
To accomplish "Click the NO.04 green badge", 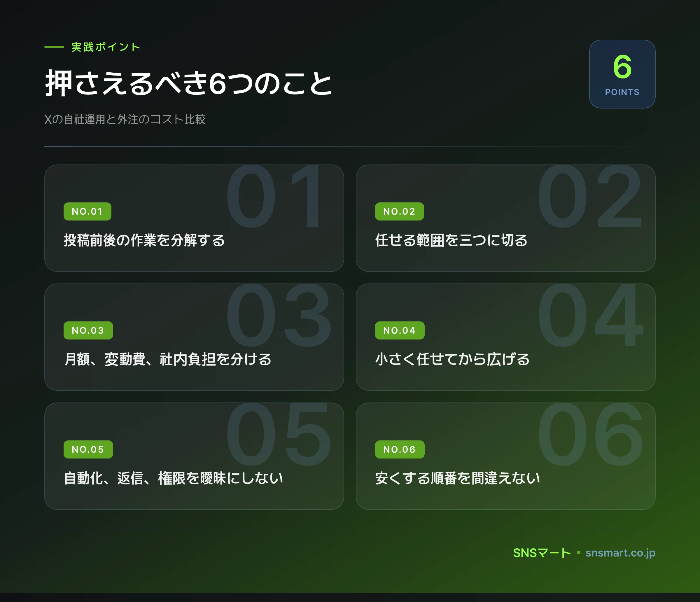I will pos(400,330).
